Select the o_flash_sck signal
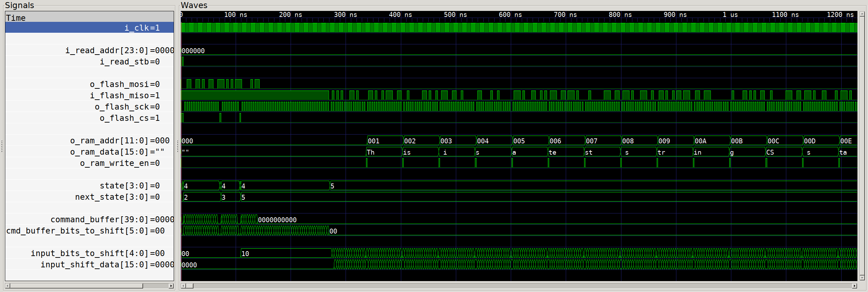Image resolution: width=868 pixels, height=292 pixels. click(89, 107)
